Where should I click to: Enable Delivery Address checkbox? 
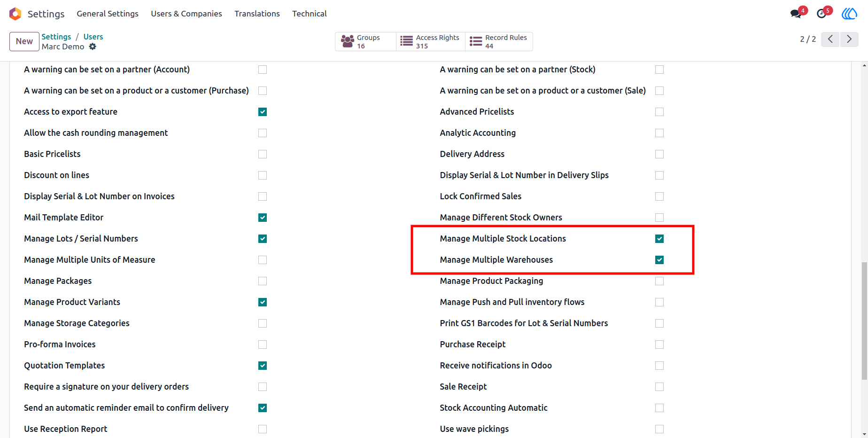(659, 154)
